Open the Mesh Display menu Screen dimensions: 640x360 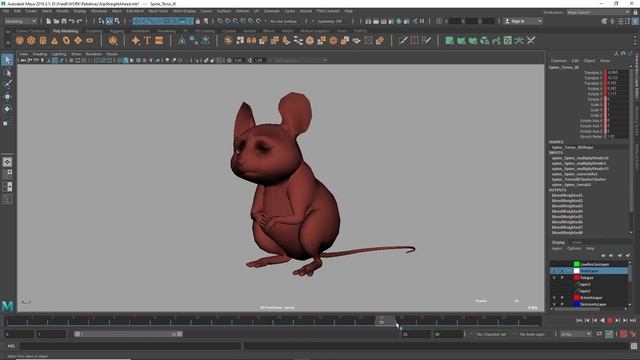(x=184, y=11)
